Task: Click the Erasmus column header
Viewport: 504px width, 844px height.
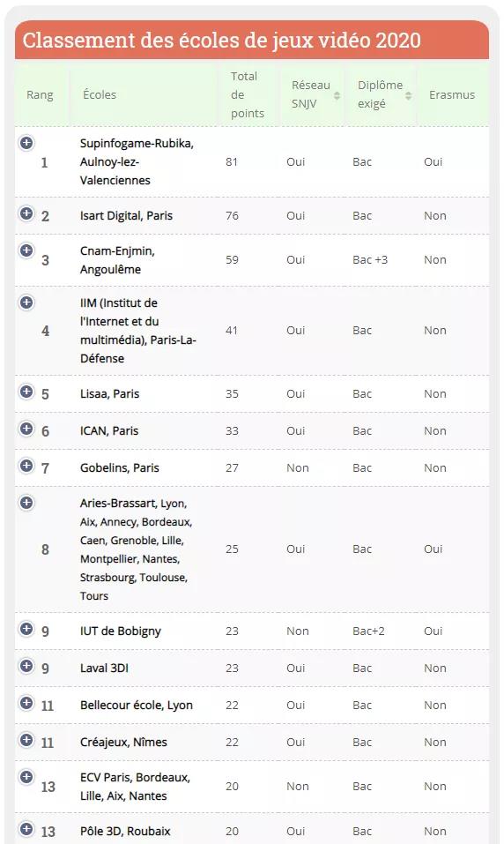Action: pos(452,94)
